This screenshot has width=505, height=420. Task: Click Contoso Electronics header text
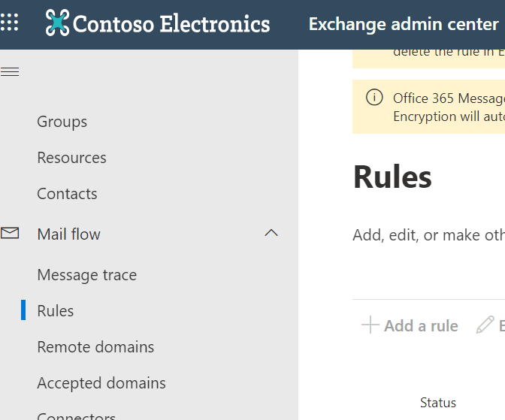point(171,23)
